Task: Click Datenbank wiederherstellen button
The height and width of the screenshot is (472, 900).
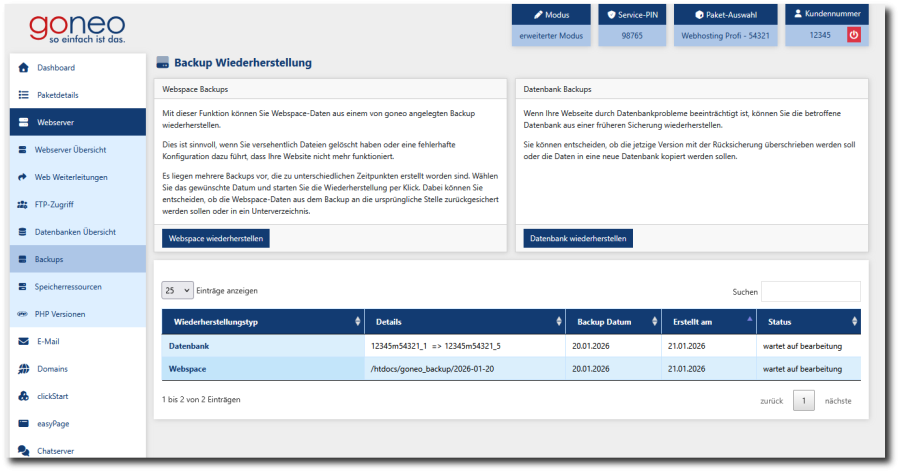Action: pos(578,238)
